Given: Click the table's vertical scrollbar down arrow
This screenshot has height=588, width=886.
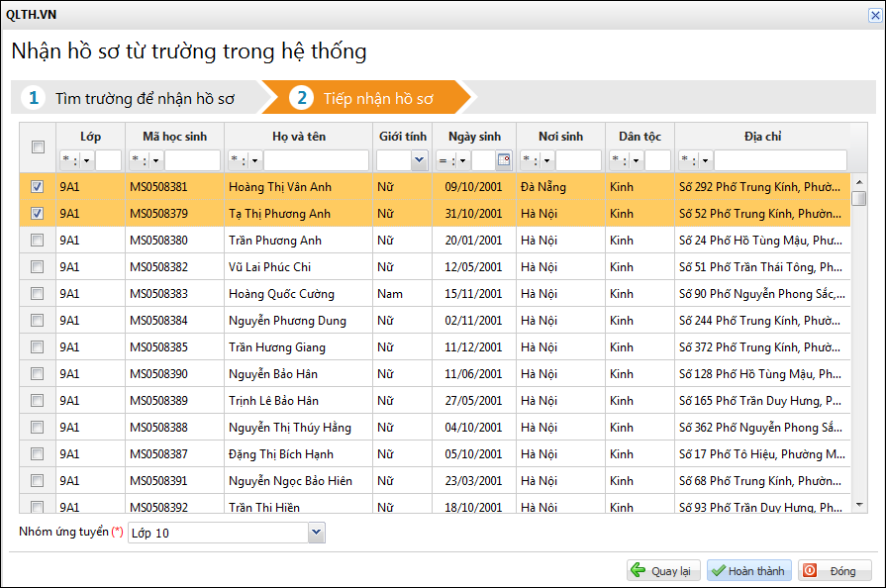Looking at the screenshot, I should [x=859, y=505].
